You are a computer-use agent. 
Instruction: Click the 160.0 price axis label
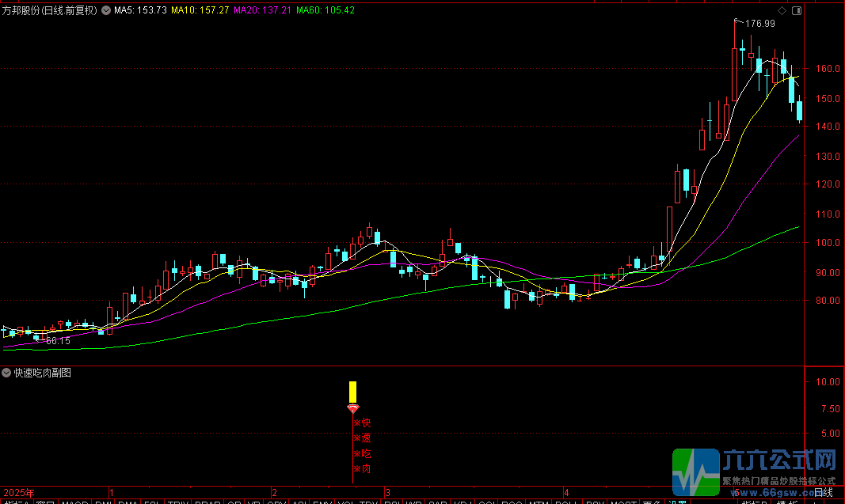tap(828, 69)
